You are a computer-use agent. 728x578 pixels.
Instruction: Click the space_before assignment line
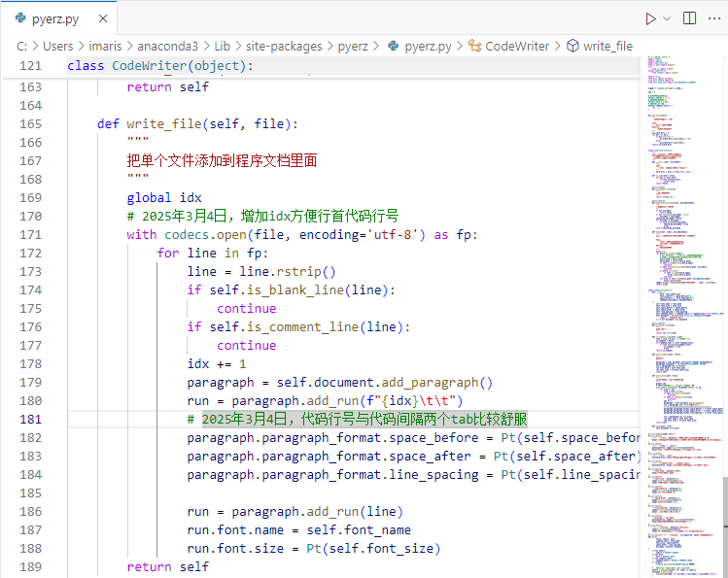point(413,438)
